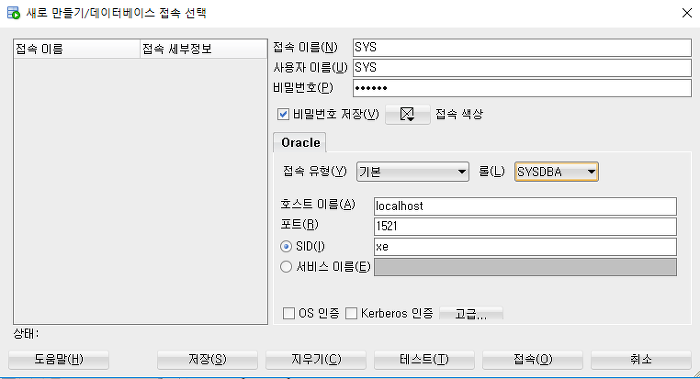Click the 호스트 이름 field containing localhost
This screenshot has width=700, height=379.
point(525,206)
